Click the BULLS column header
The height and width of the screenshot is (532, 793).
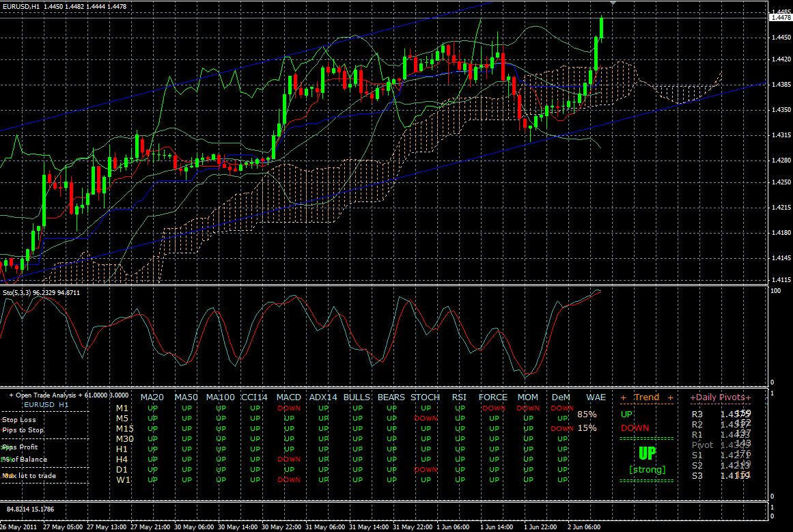point(357,397)
